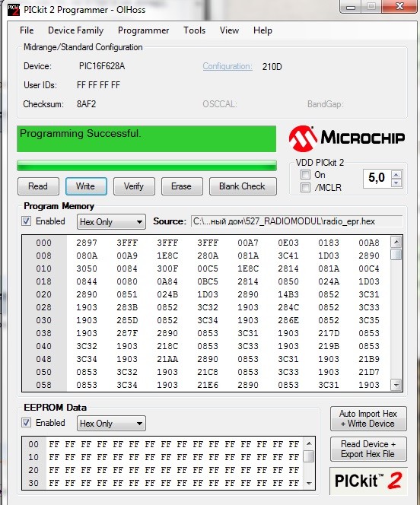Viewport: 420px width, 505px height.
Task: Click EEPROM address row 30
Action: pos(33,483)
